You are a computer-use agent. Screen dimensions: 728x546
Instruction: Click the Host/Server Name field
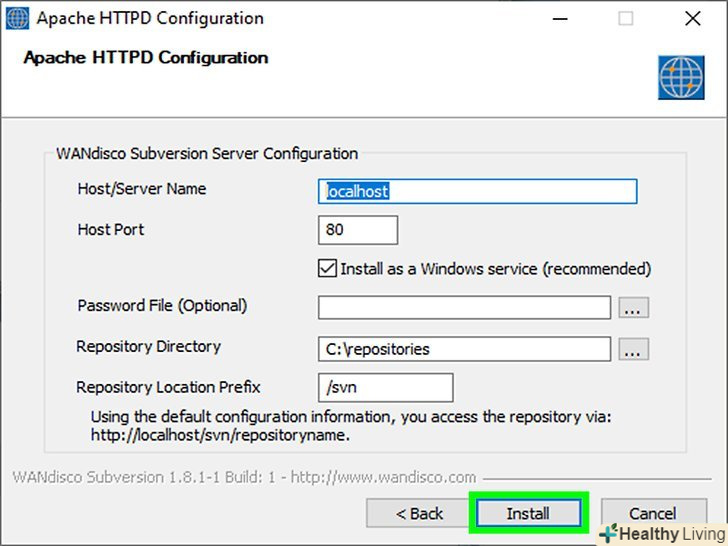click(477, 191)
